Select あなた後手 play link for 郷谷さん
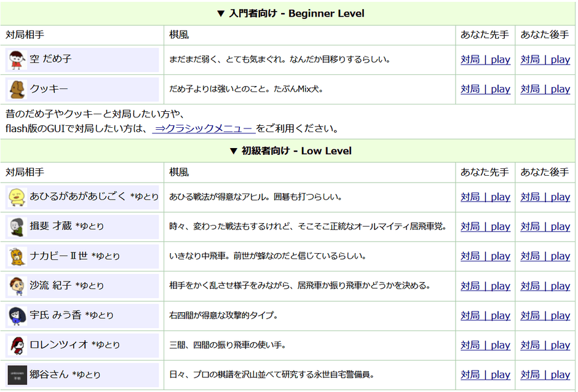The height and width of the screenshot is (392, 578). click(x=545, y=374)
